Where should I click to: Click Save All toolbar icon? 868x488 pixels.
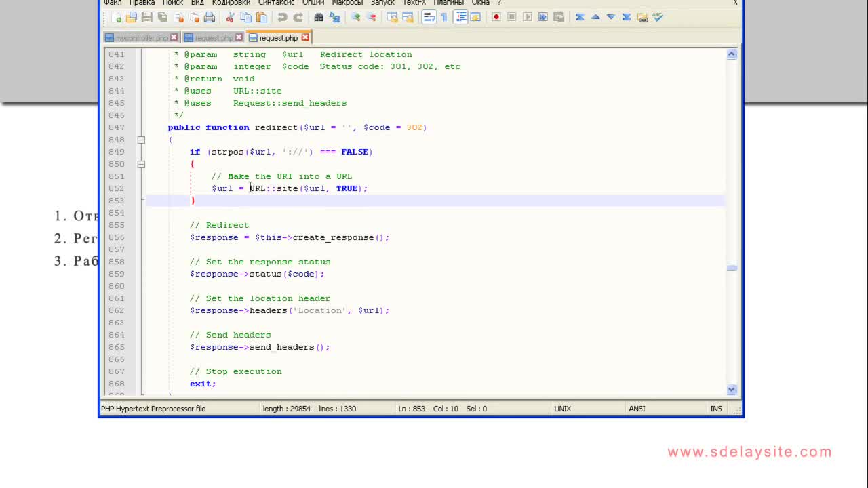162,17
